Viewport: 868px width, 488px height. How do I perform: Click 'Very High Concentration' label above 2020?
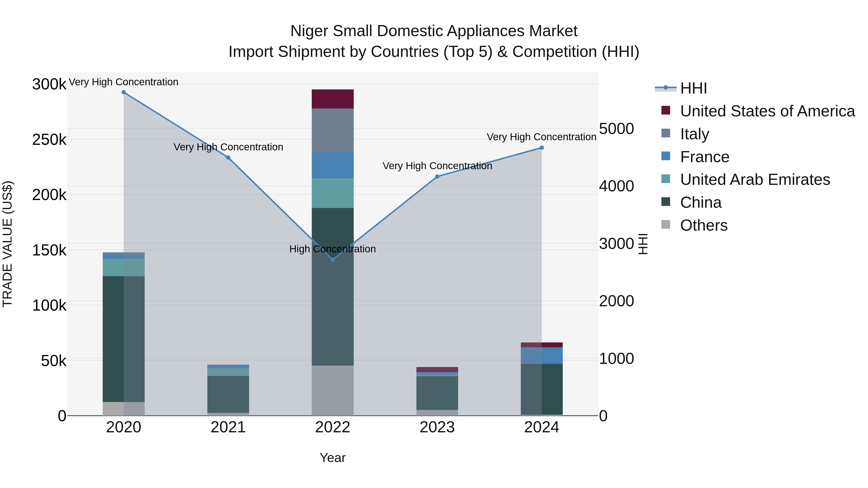pyautogui.click(x=124, y=82)
